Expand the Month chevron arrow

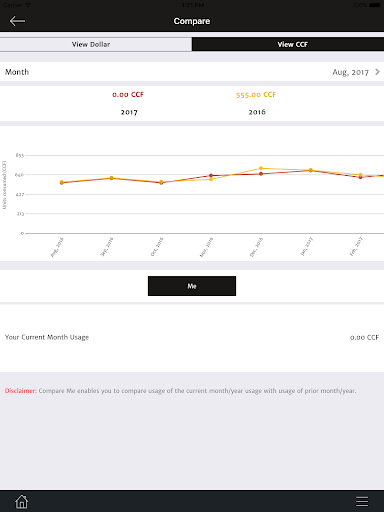click(377, 72)
